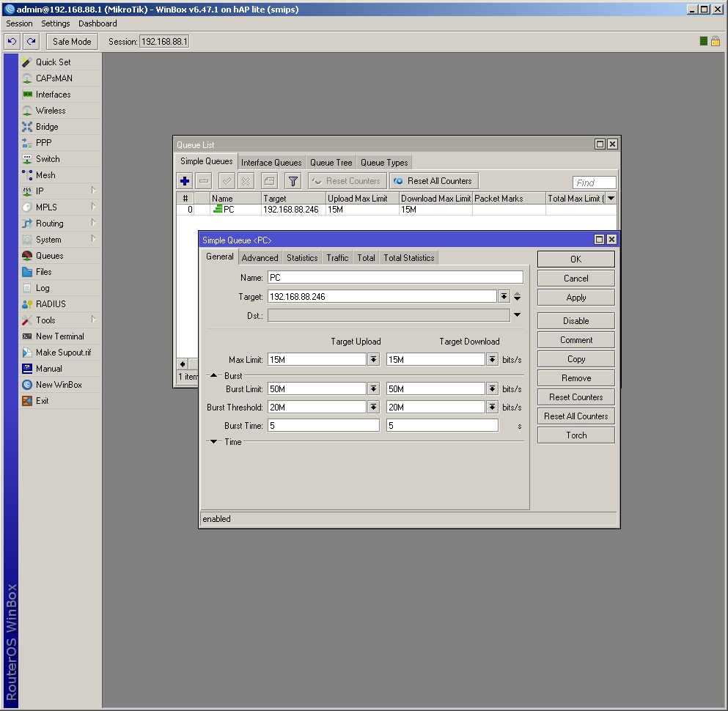Open Quick Set in sidebar
The height and width of the screenshot is (711, 728).
(x=60, y=62)
